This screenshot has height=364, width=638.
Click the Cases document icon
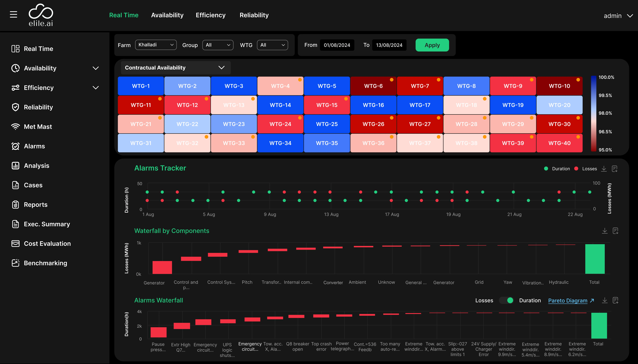pyautogui.click(x=16, y=185)
